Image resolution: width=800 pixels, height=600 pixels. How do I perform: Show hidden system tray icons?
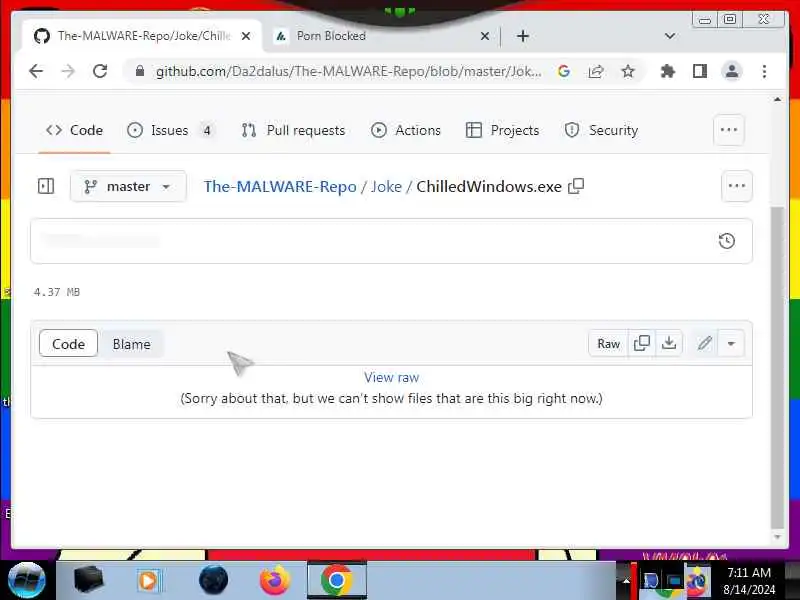click(x=626, y=581)
